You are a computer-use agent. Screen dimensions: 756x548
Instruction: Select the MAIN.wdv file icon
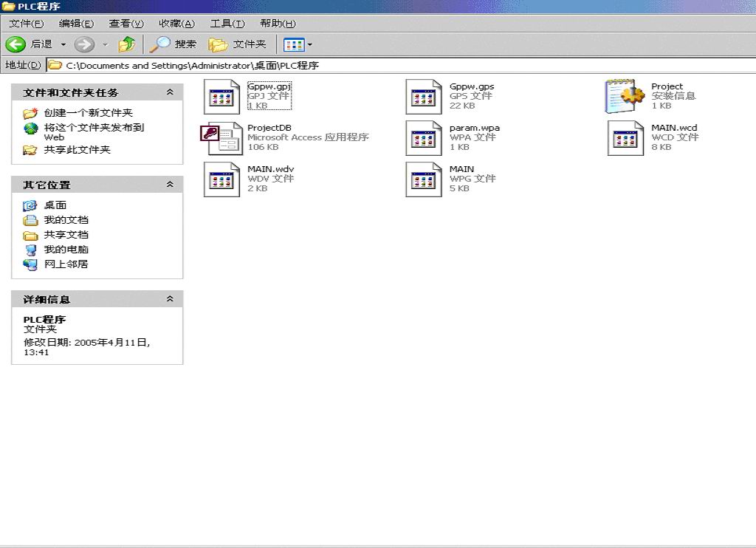221,179
